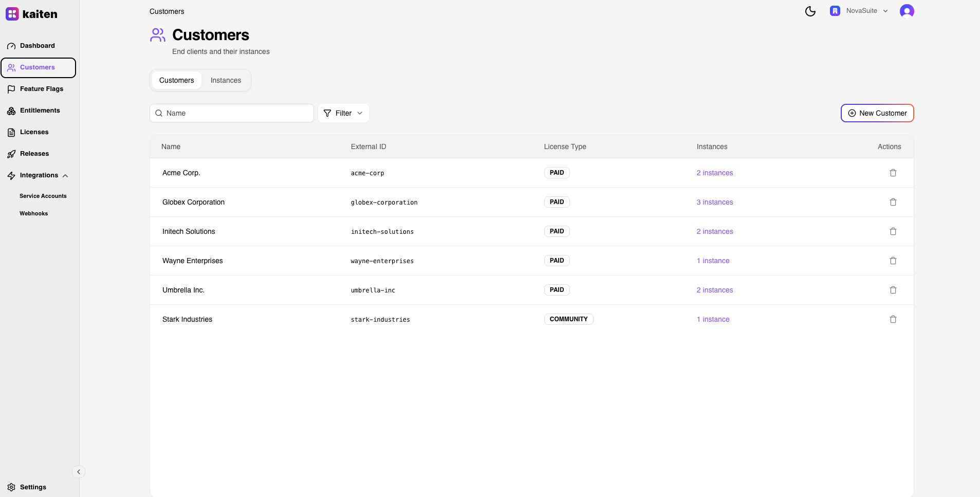This screenshot has width=980, height=497.
Task: Click the New Customer button
Action: point(877,113)
